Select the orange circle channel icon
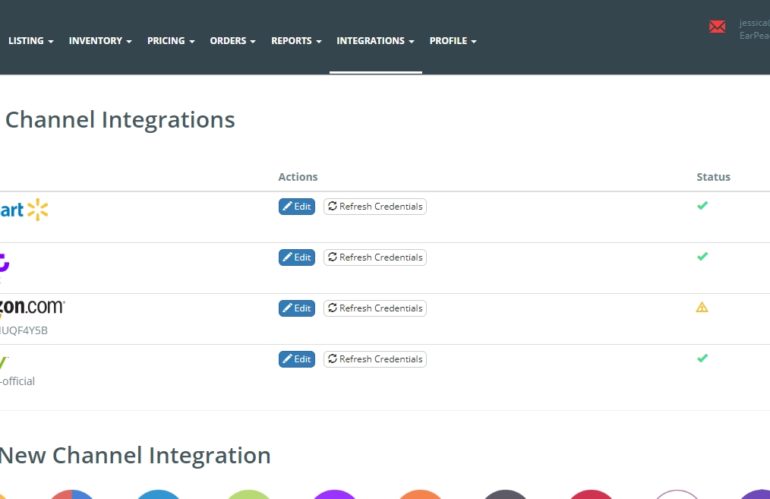This screenshot has width=770, height=499. [420, 494]
